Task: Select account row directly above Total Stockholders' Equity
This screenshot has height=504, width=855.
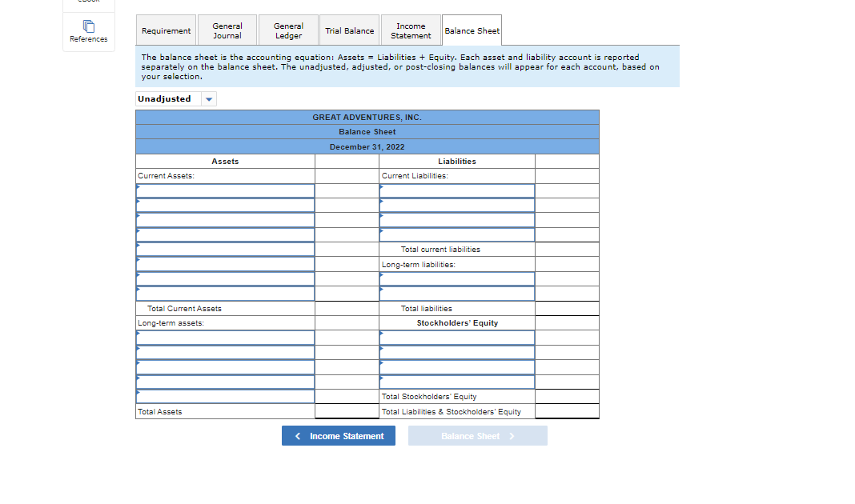Action: [x=457, y=382]
